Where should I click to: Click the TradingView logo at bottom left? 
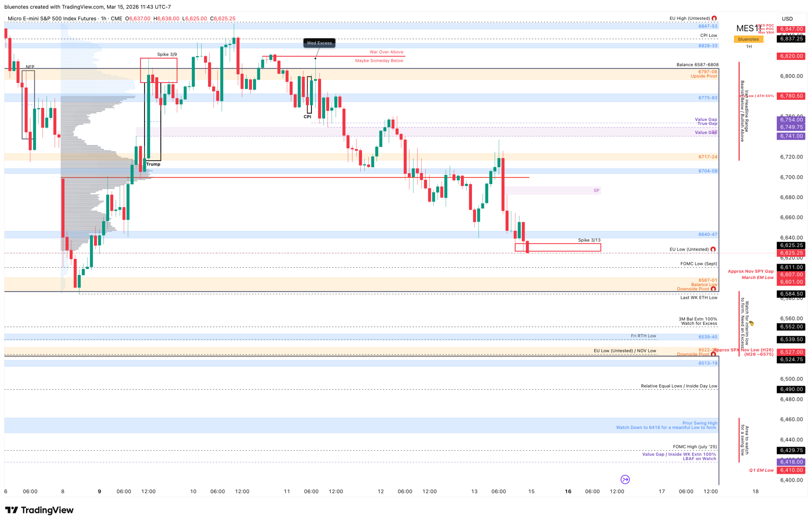pos(39,510)
